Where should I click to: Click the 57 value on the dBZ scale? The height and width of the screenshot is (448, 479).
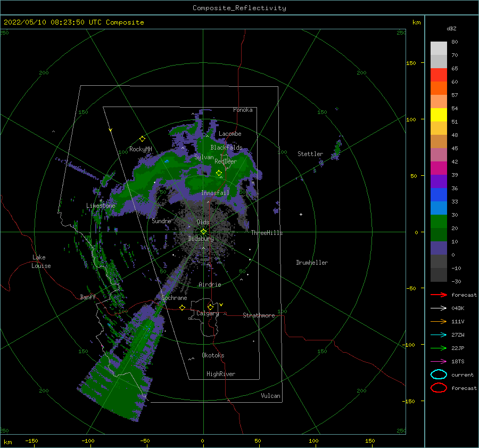pyautogui.click(x=455, y=95)
